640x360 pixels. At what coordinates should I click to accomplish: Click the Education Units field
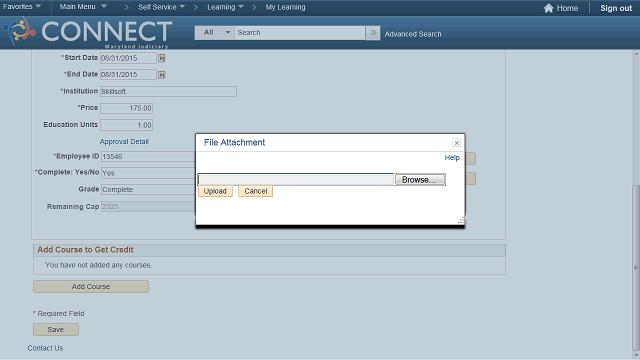pos(127,125)
